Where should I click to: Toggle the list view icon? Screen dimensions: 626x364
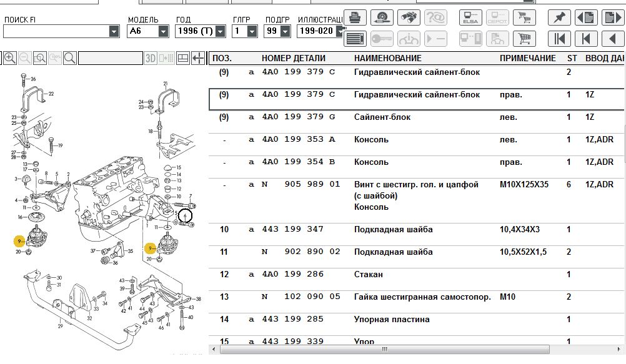[x=355, y=39]
